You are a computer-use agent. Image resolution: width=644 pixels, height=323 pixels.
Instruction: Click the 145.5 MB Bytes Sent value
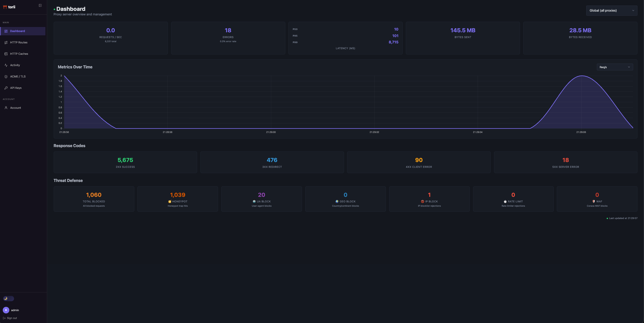click(x=463, y=31)
